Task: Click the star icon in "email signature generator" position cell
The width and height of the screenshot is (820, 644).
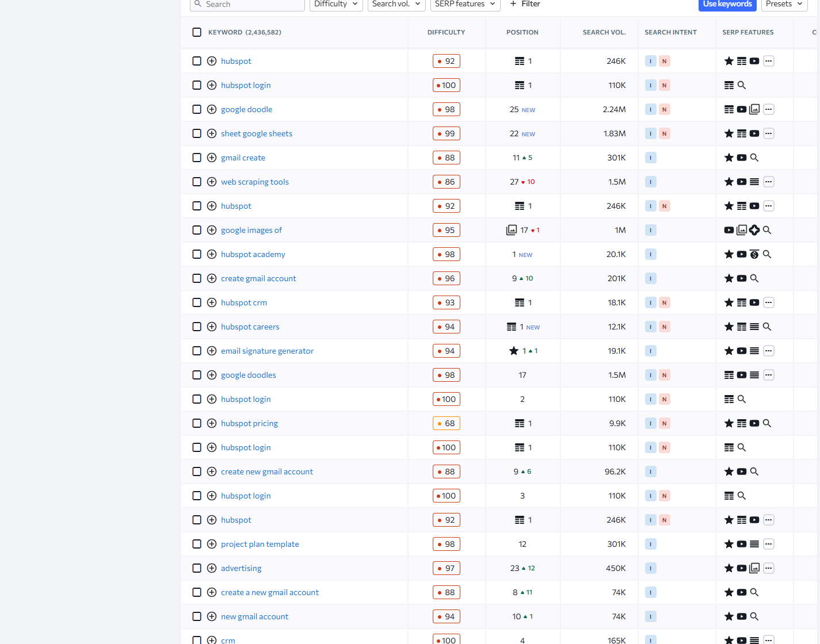Action: (514, 351)
